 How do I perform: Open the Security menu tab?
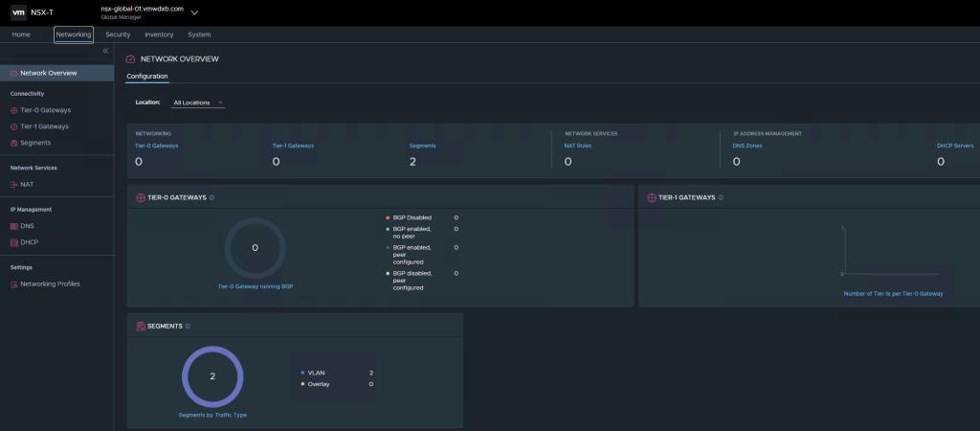point(118,34)
